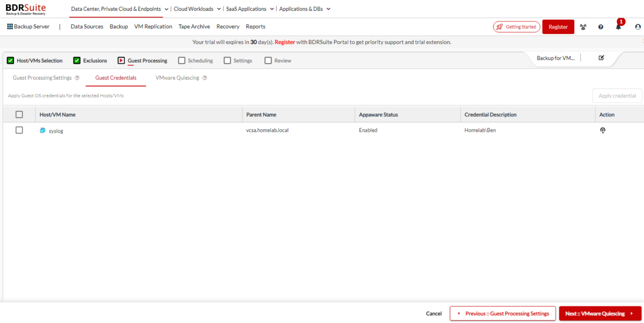Select the Scheduling step checkbox

[181, 60]
